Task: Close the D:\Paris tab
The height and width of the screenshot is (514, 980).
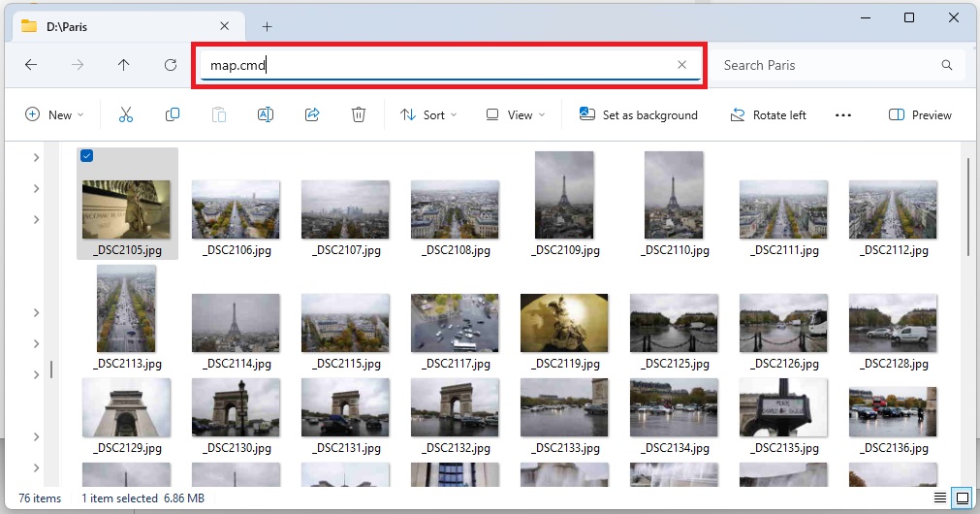Action: tap(224, 26)
